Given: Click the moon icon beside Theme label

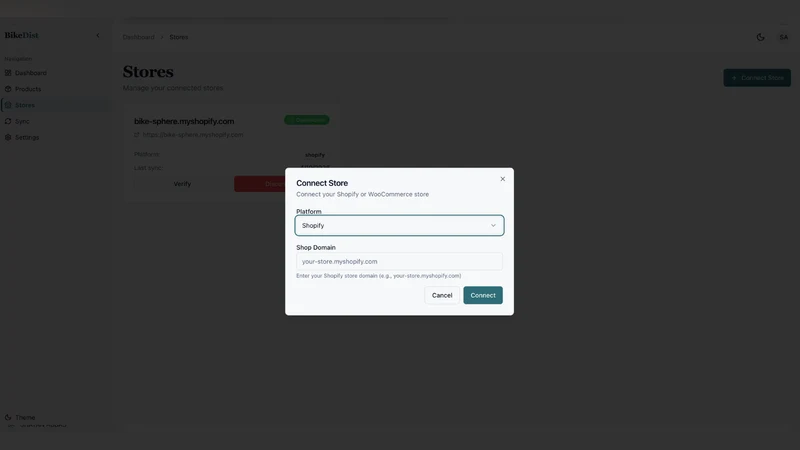Looking at the screenshot, I should (x=8, y=417).
